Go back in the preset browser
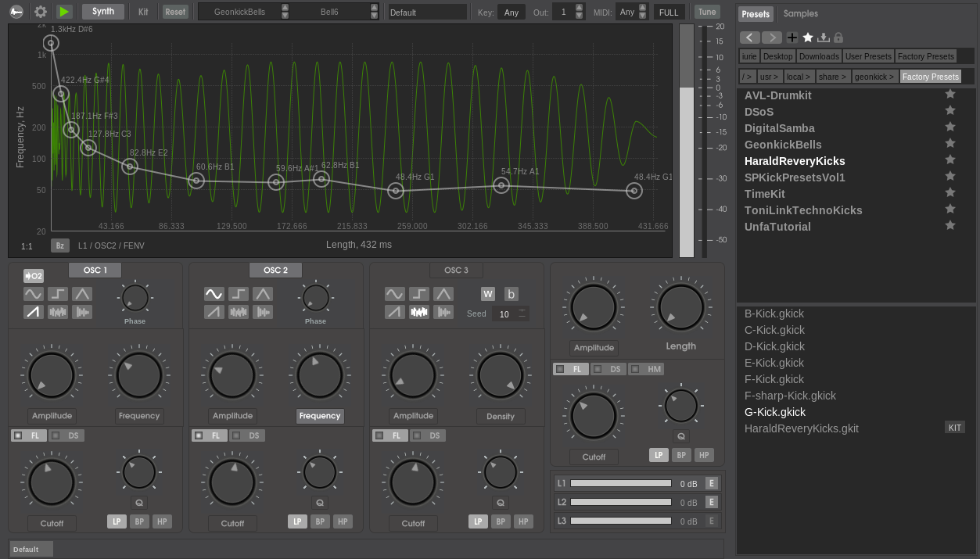Viewport: 980px width, 559px height. coord(750,38)
